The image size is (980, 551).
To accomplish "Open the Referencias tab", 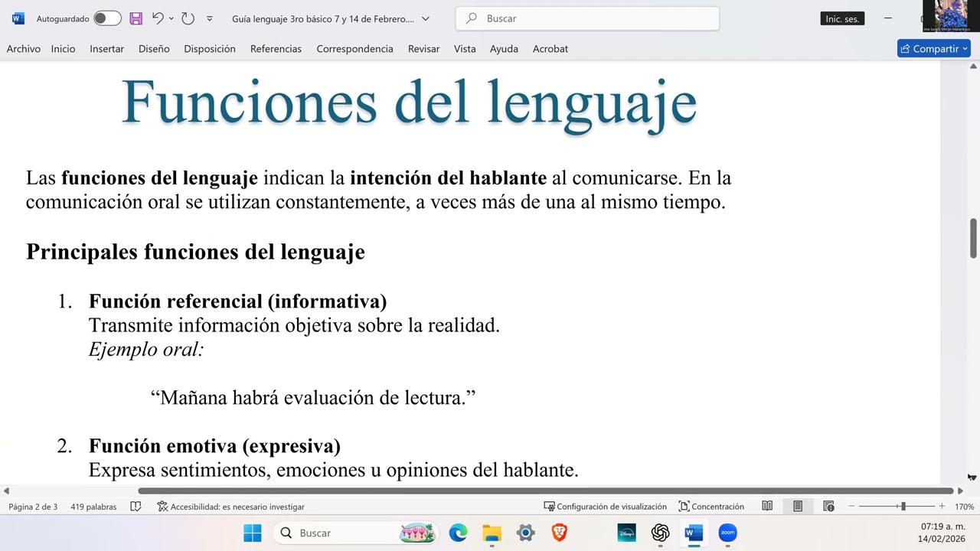I will click(x=276, y=48).
